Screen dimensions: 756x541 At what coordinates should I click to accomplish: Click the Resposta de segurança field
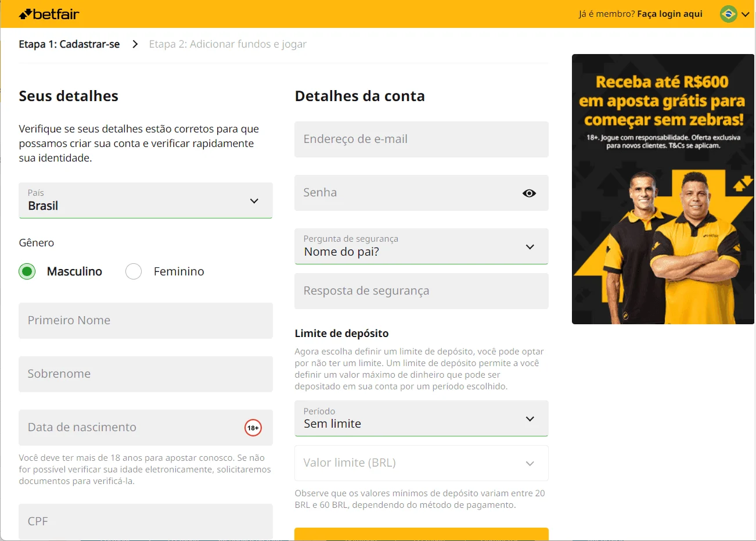tap(422, 291)
